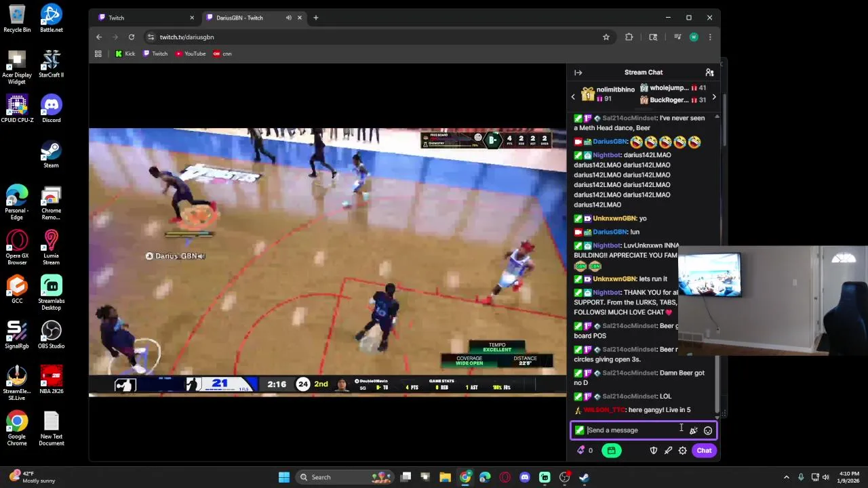Open a new browser tab
This screenshot has width=868, height=488.
pos(315,18)
